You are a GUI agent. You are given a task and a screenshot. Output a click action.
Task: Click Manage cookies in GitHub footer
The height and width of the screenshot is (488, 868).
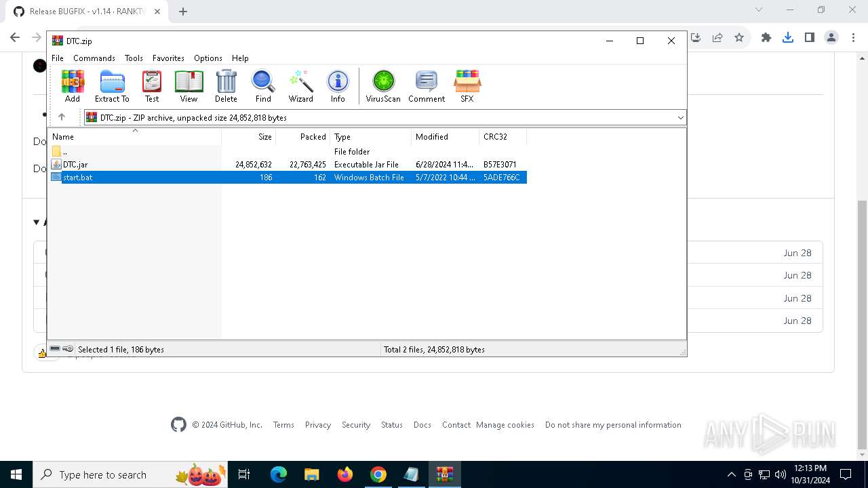tap(505, 425)
